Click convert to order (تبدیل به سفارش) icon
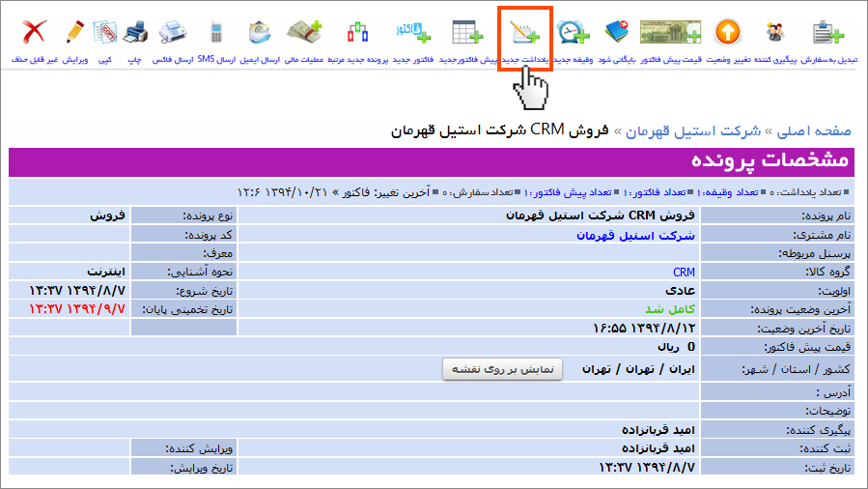Image resolution: width=868 pixels, height=489 pixels. [828, 32]
